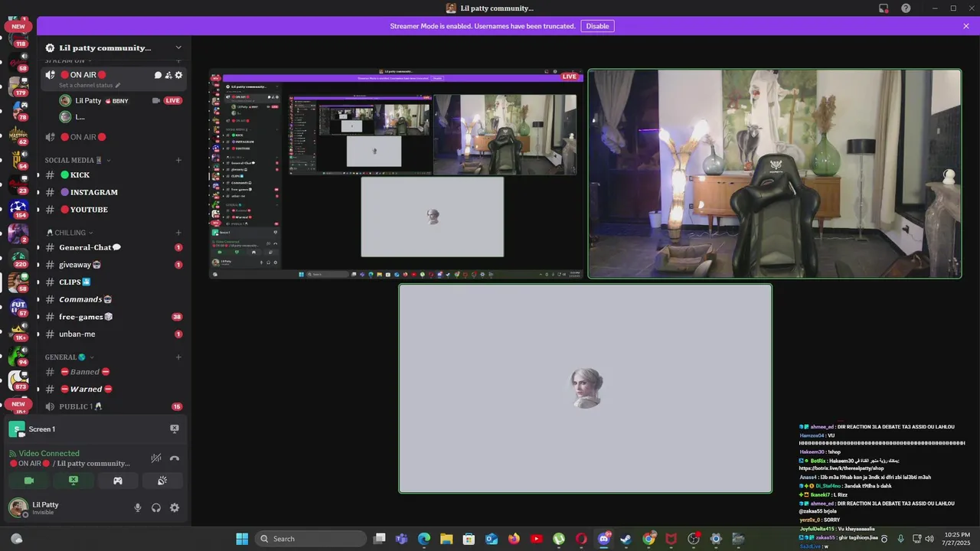
Task: Open the INSTAGRAM text channel
Action: [x=113, y=192]
